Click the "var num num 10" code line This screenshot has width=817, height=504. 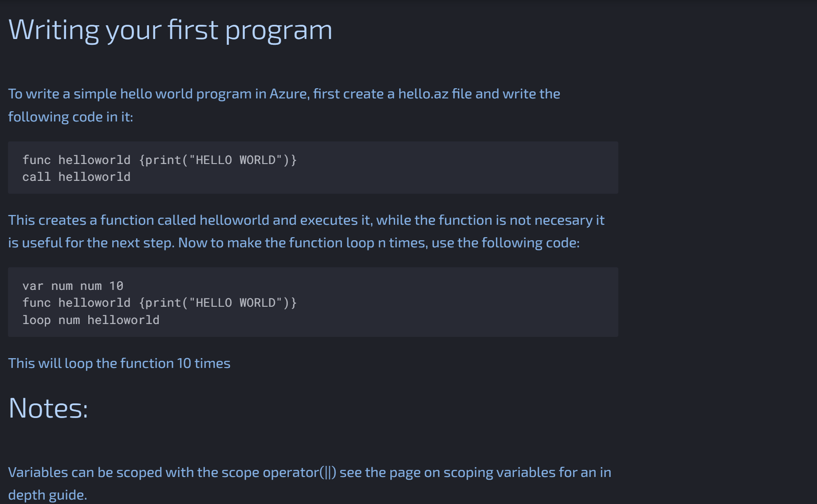[73, 286]
